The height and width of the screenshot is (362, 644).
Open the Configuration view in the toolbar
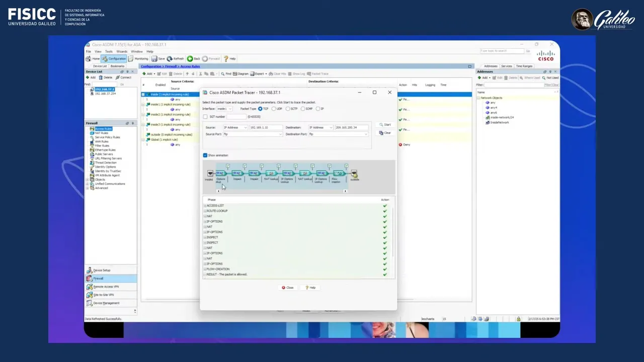(x=114, y=59)
